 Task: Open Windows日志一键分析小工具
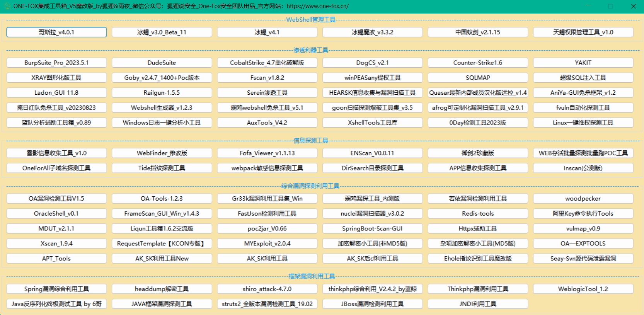162,123
